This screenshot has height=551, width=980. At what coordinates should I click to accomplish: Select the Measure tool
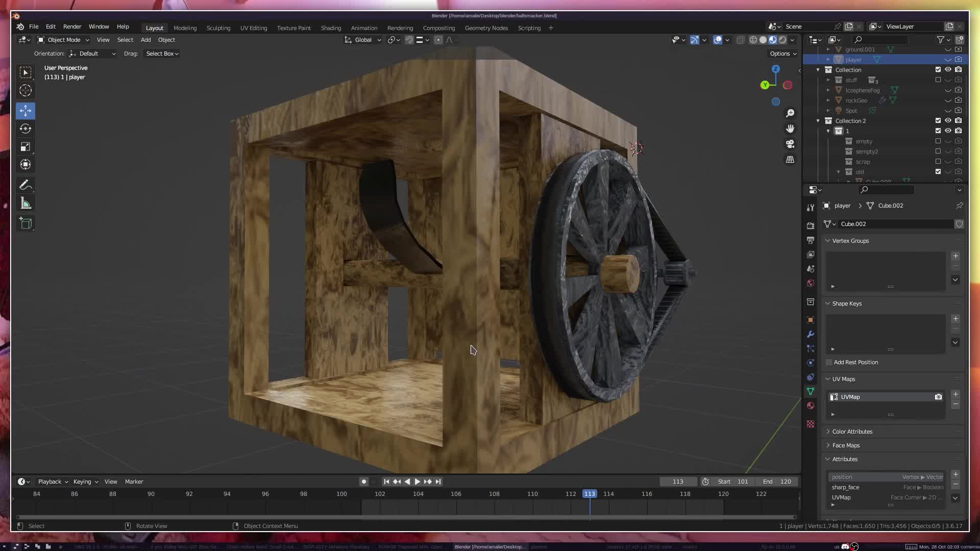coord(26,204)
